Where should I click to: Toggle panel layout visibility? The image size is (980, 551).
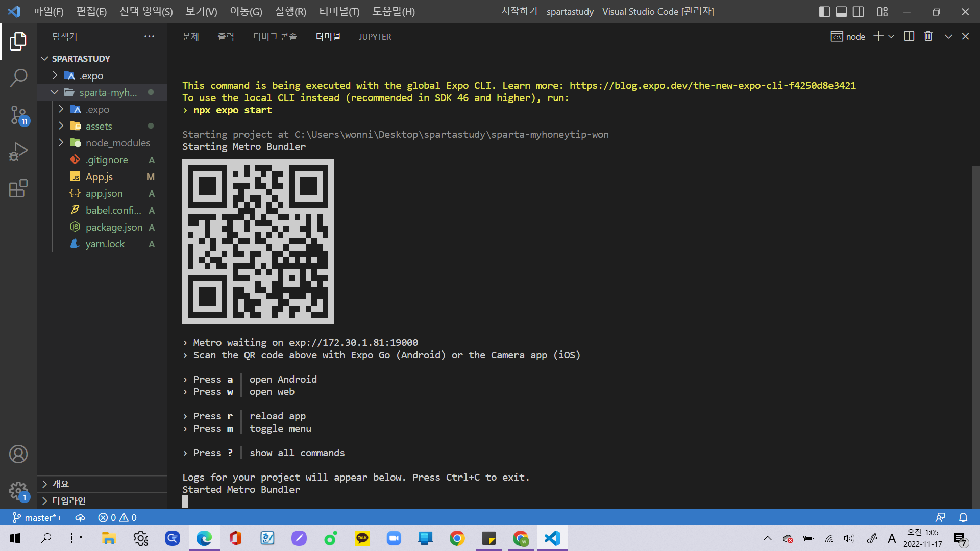pyautogui.click(x=842, y=12)
